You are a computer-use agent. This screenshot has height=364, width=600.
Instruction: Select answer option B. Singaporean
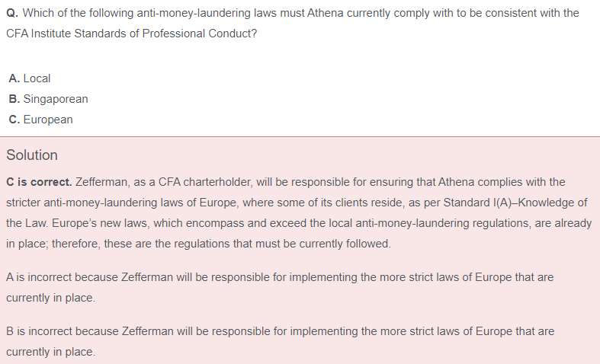click(48, 99)
